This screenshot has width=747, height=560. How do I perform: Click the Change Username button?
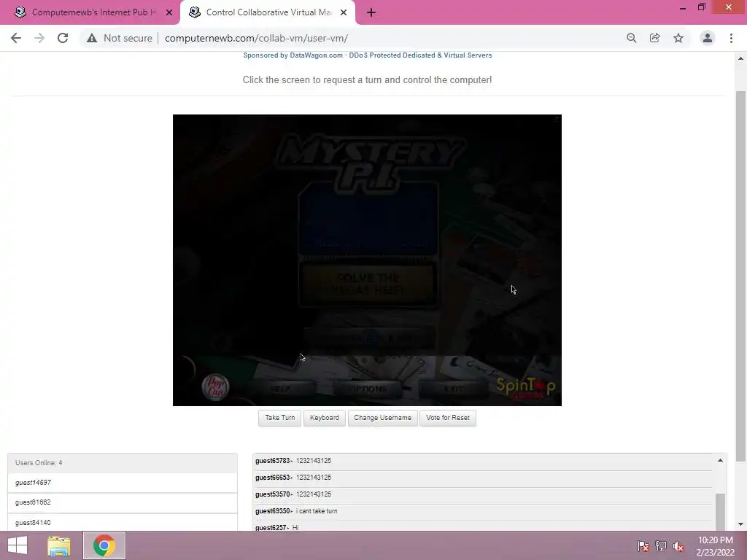pyautogui.click(x=382, y=418)
